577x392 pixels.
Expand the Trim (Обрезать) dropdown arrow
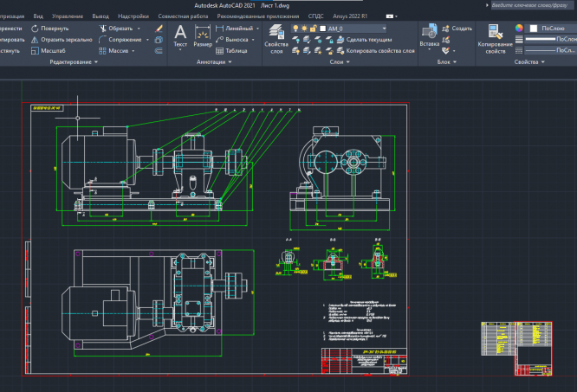coord(140,28)
